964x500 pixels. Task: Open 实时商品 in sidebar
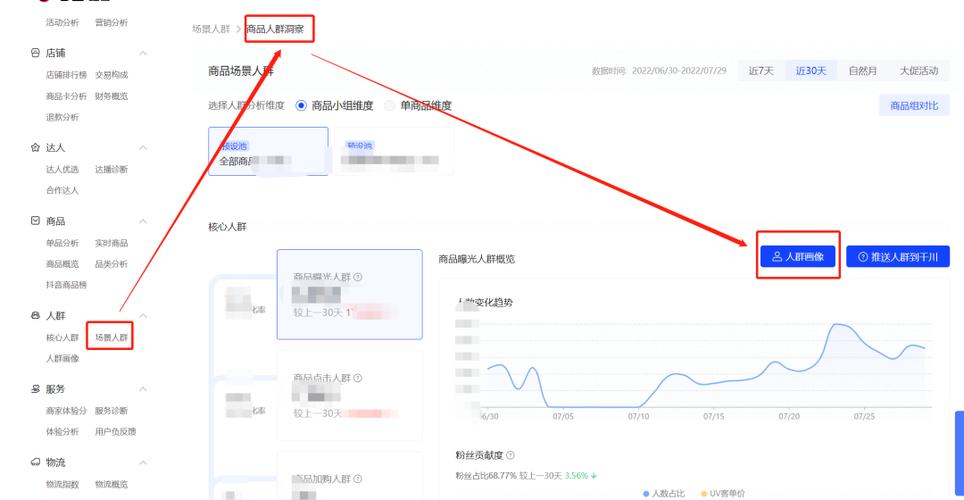coord(111,243)
